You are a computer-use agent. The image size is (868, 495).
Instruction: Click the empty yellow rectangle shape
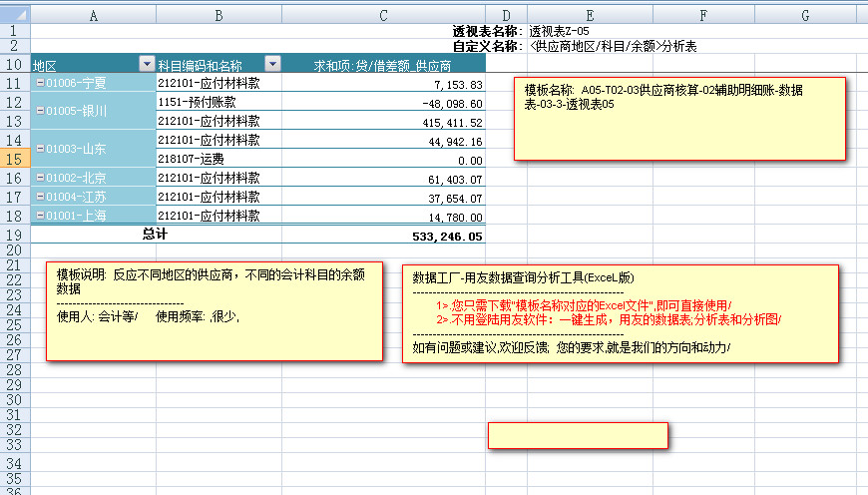point(578,435)
